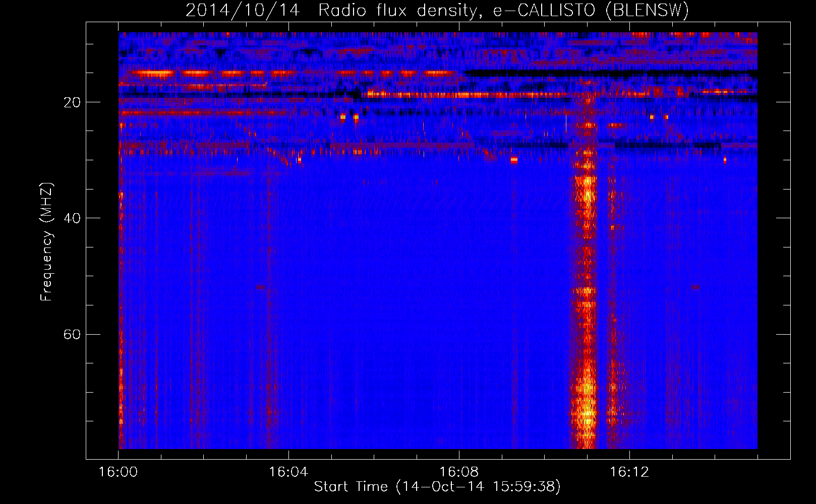Click the '40' frequency tick label

pyautogui.click(x=72, y=218)
